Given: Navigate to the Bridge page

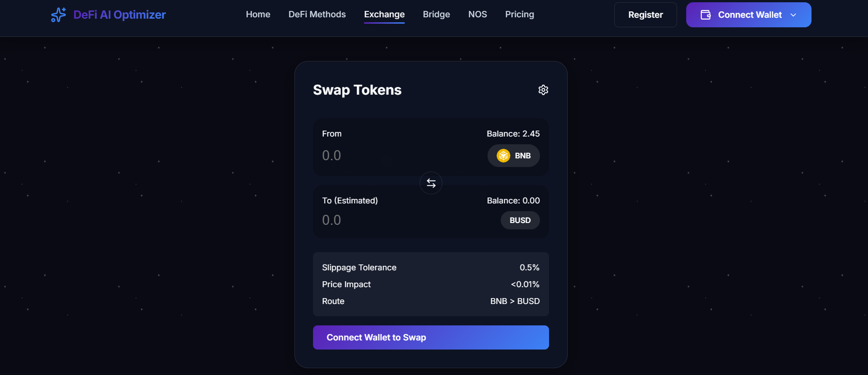Looking at the screenshot, I should pyautogui.click(x=437, y=15).
